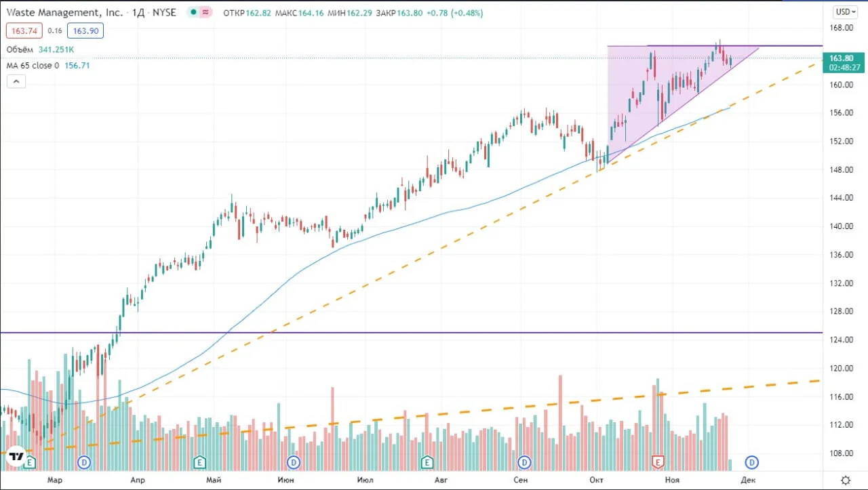Show the December dividend marker
Viewport: 868px width, 490px height.
click(x=751, y=462)
